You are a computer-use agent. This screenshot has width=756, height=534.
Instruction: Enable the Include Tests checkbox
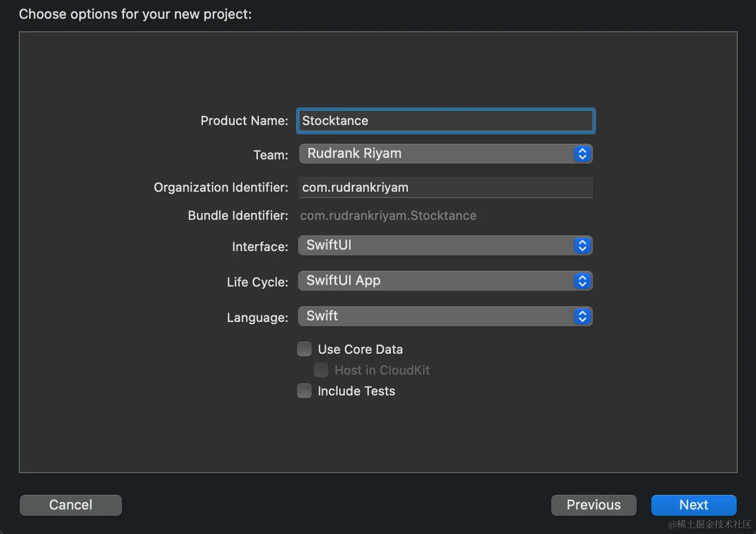tap(304, 390)
